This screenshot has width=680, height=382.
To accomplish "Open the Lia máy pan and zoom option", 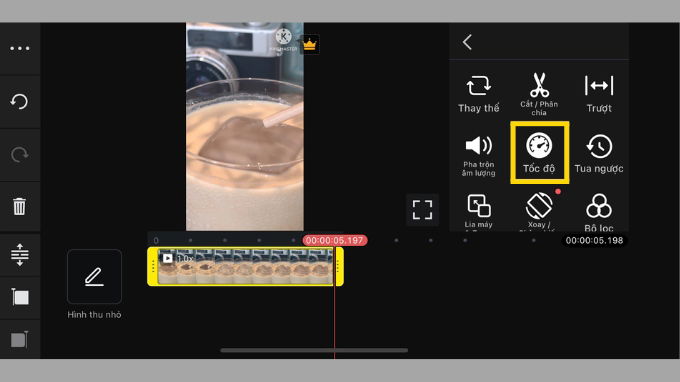I will coord(479,211).
